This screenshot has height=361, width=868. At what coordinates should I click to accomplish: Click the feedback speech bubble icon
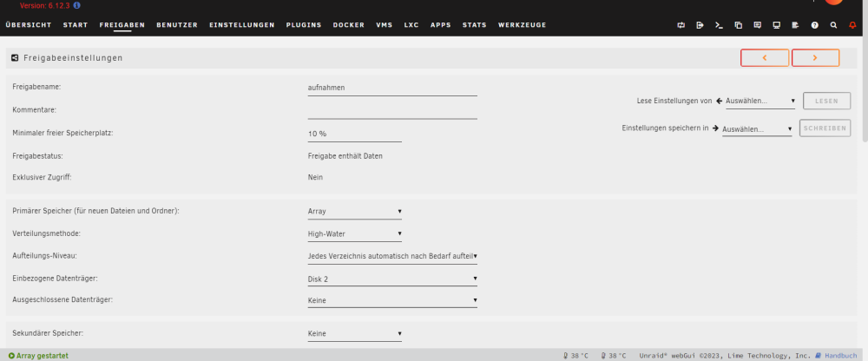coord(757,25)
